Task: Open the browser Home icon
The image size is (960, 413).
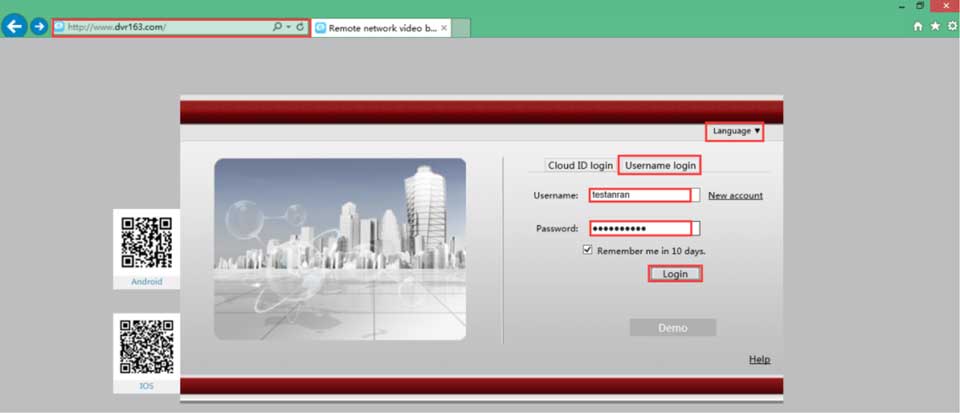Action: (x=918, y=27)
